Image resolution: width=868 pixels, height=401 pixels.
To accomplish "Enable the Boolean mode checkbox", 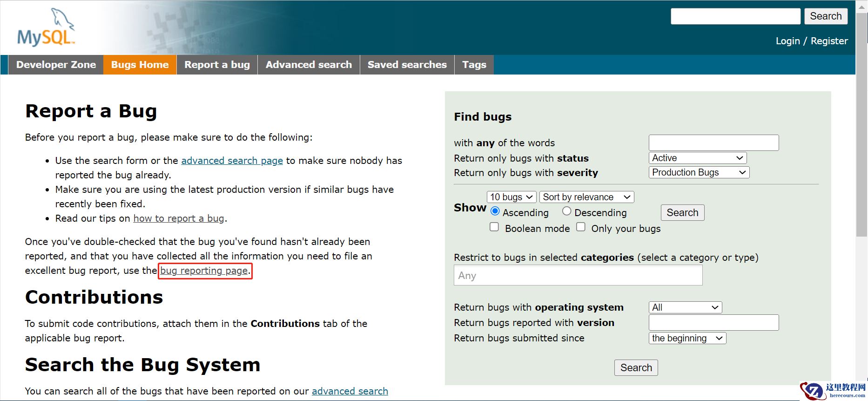I will tap(494, 227).
